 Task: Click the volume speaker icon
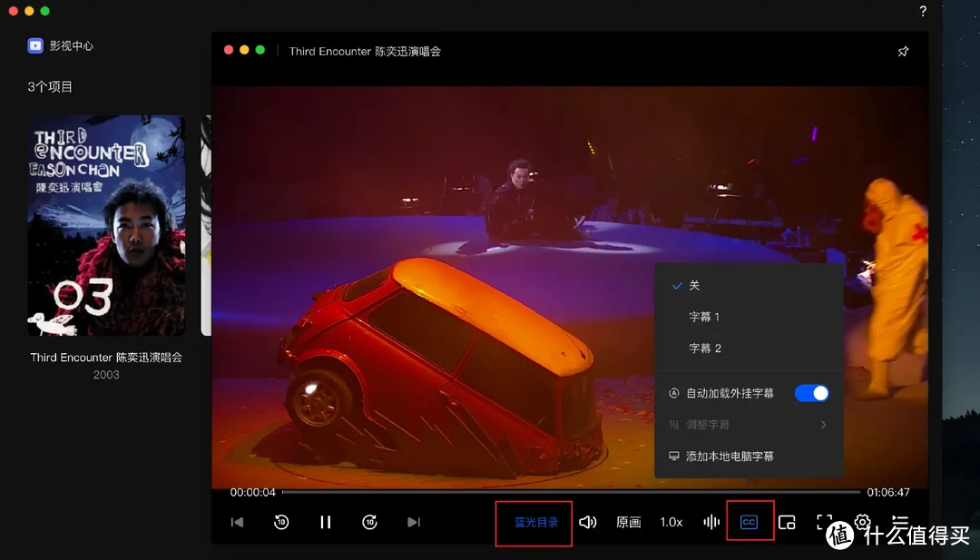pyautogui.click(x=587, y=522)
